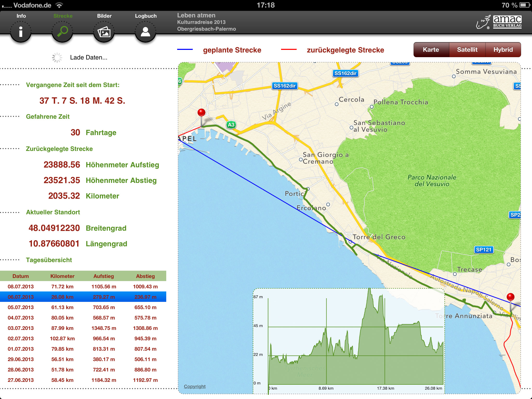Select the 27.06.2013 day row
This screenshot has height=399, width=532.
pos(83,380)
